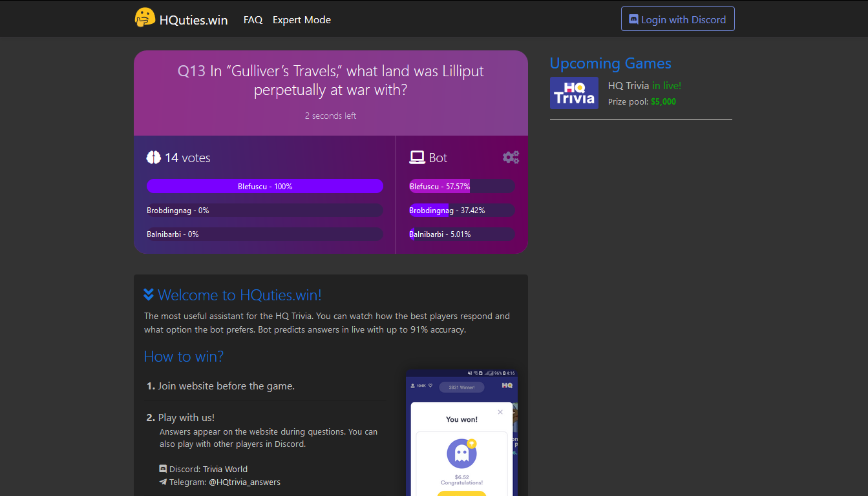
Task: Click the 'Welcome to HQuties.win!' heading
Action: pyautogui.click(x=240, y=295)
